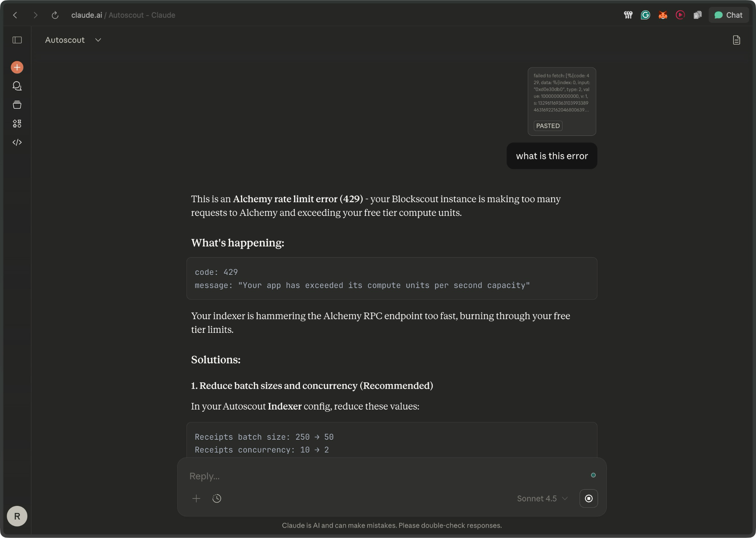
Task: Go forward with the browser forward arrow
Action: (x=35, y=15)
